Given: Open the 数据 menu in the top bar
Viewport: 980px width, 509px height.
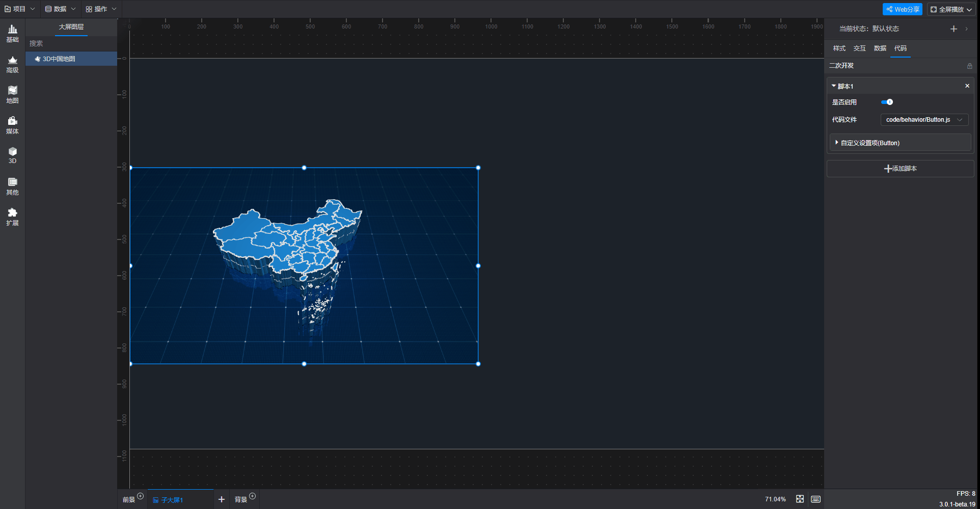Looking at the screenshot, I should (x=60, y=9).
